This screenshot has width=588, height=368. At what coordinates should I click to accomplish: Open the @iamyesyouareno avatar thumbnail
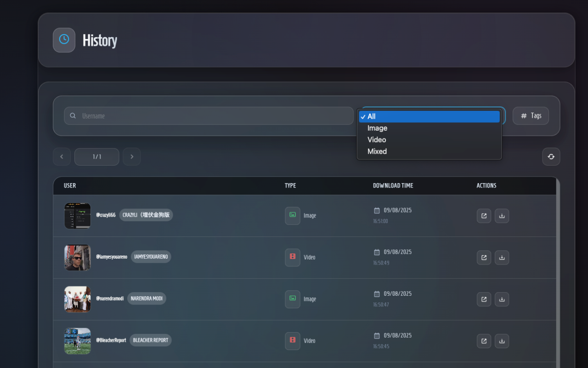[78, 258]
